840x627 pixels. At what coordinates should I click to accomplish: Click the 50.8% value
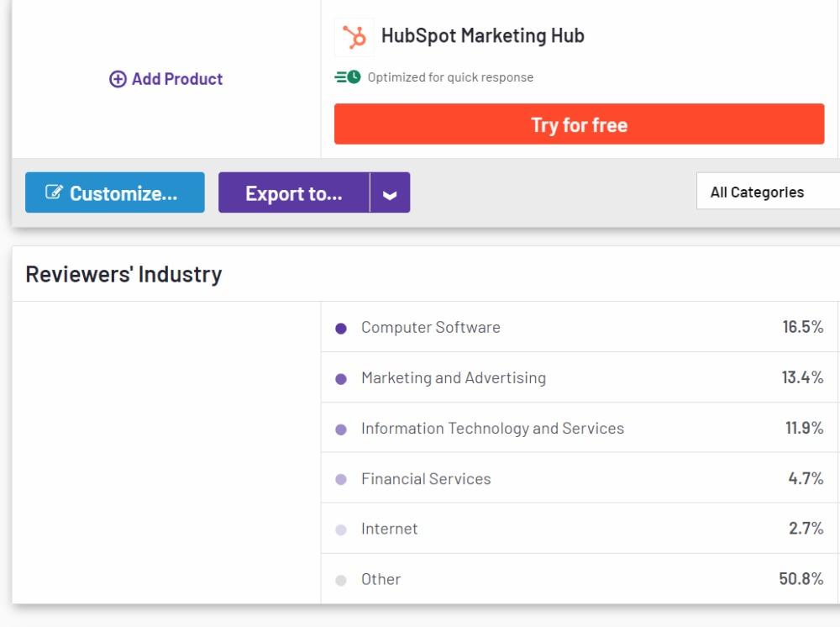pyautogui.click(x=801, y=579)
